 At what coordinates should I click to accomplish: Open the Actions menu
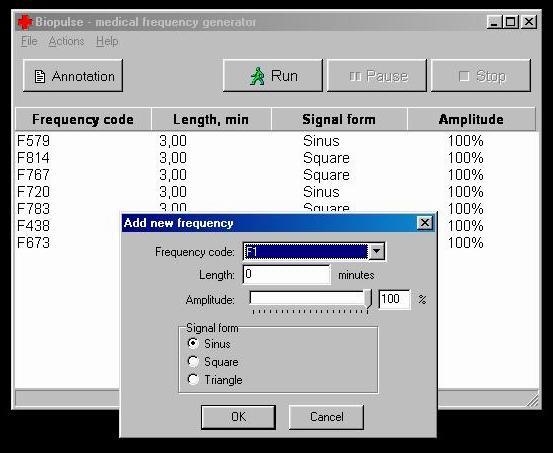tap(66, 41)
